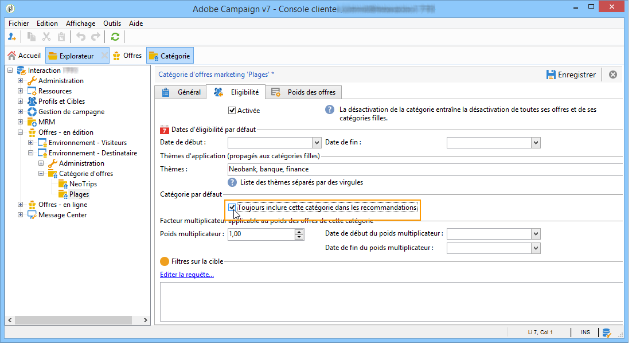Screen dimensions: 644x356
Task: Click the Message Center icon
Action: pyautogui.click(x=32, y=215)
